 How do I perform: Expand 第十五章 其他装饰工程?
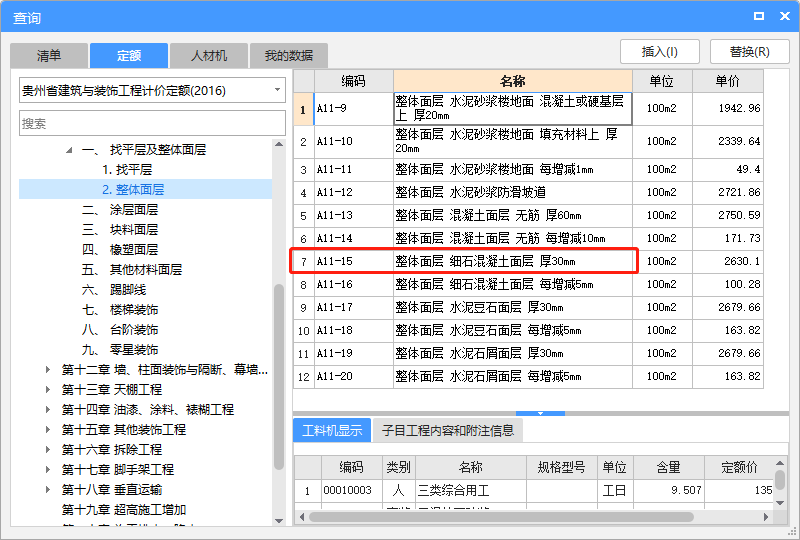[48, 429]
